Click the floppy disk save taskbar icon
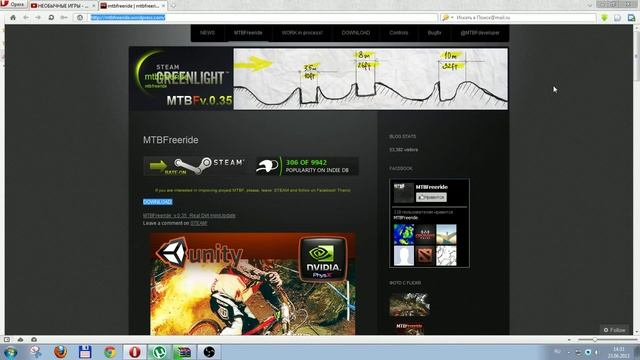 [x=85, y=352]
